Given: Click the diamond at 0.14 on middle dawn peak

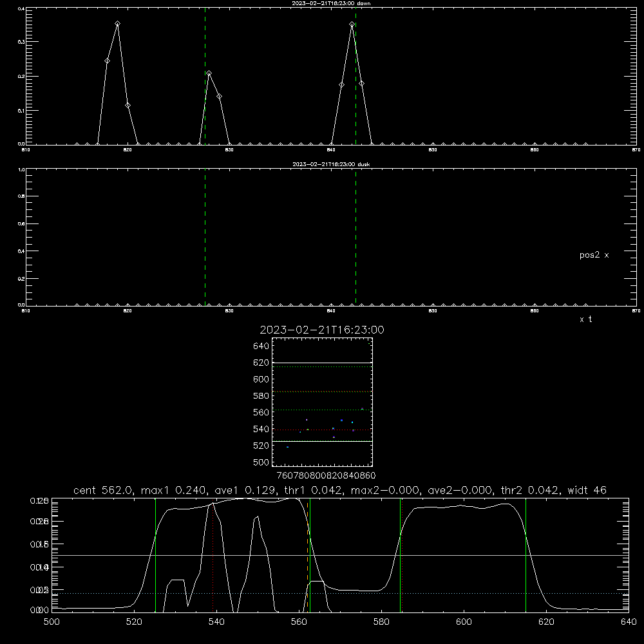Looking at the screenshot, I should pyautogui.click(x=220, y=97).
